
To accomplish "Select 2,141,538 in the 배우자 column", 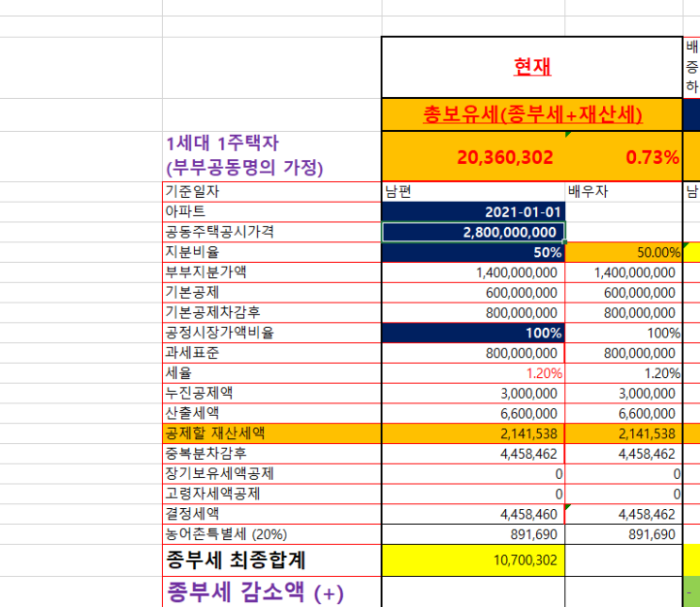I will click(624, 433).
